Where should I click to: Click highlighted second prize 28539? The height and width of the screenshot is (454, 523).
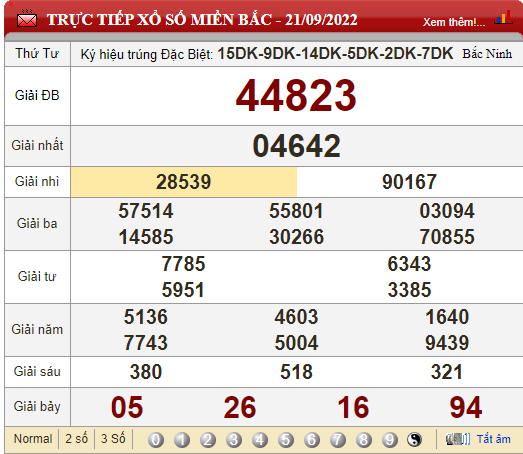184,182
